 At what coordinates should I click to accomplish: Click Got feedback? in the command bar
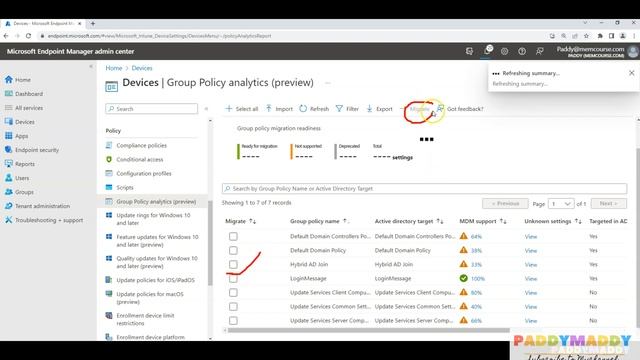coord(460,109)
